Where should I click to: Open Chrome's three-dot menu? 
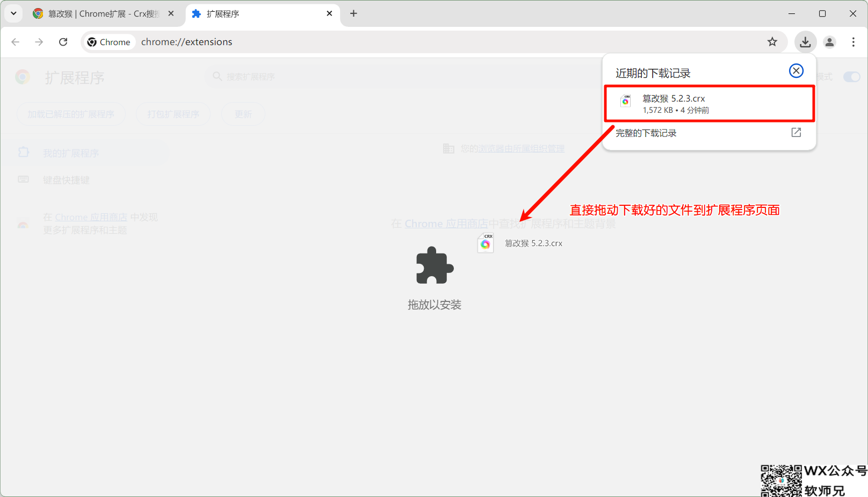tap(853, 42)
